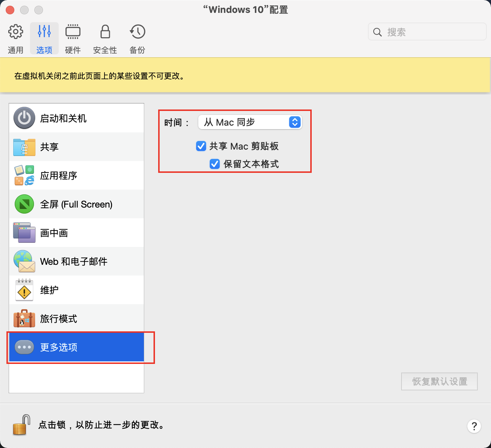491x448 pixels.
Task: Open the 时间 从 Mac 同步 dropdown
Action: pos(250,122)
